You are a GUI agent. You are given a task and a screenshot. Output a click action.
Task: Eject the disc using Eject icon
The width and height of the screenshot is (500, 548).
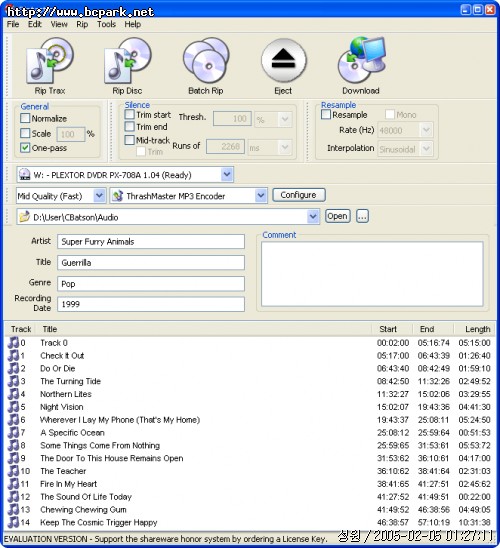283,60
